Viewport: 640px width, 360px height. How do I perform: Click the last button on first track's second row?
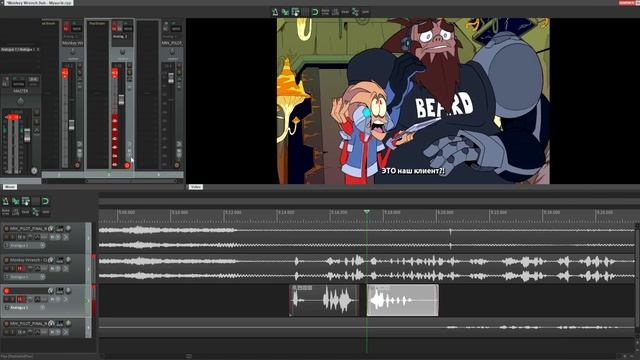pos(65,237)
